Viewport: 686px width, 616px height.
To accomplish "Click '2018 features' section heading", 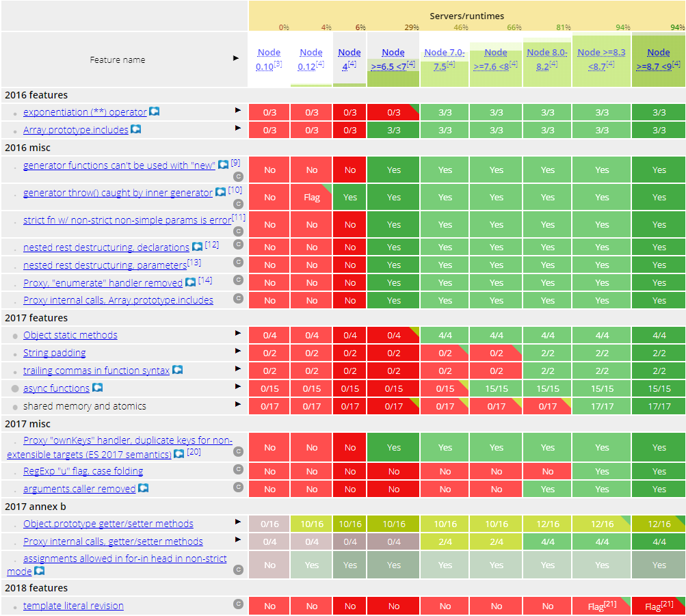I will click(x=36, y=588).
